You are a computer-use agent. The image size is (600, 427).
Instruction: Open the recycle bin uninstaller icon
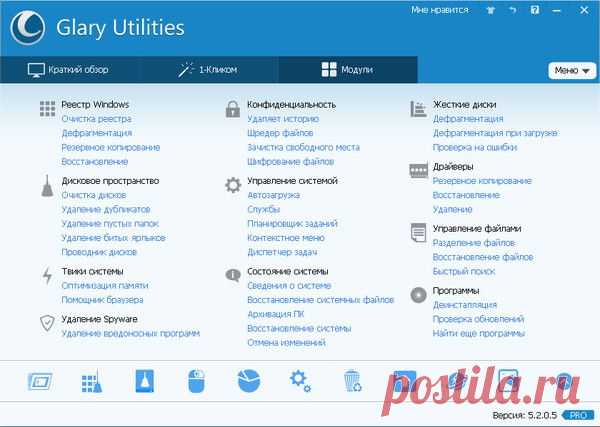pos(352,381)
